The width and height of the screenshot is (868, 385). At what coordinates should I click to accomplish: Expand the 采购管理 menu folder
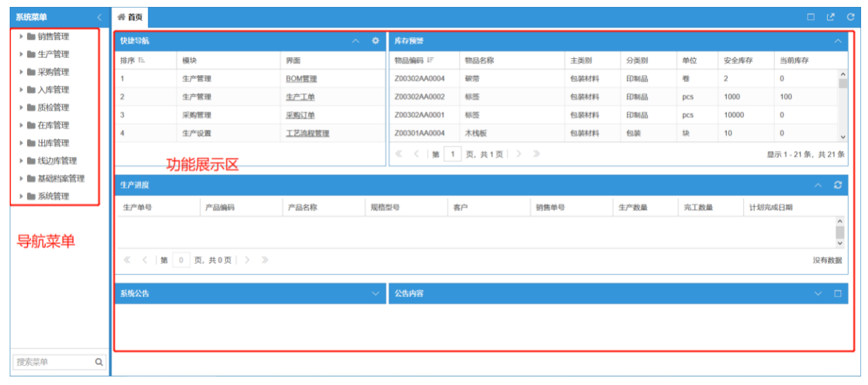[x=21, y=72]
